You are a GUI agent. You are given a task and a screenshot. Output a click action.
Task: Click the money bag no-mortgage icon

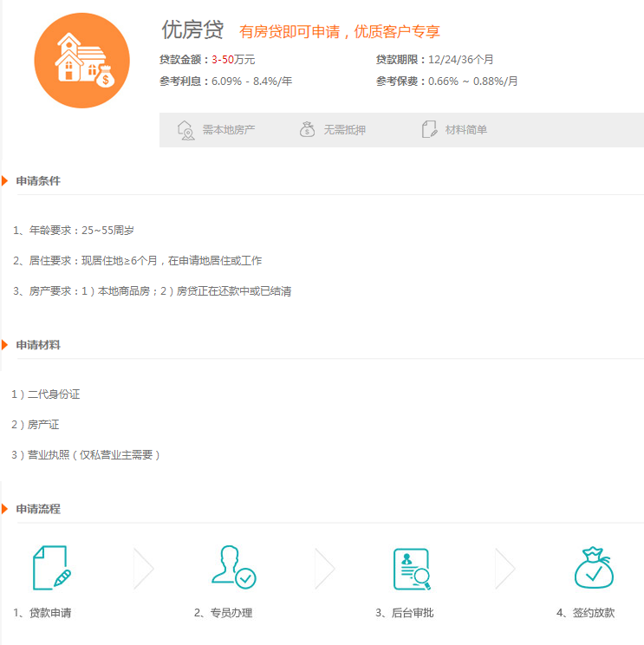tap(307, 129)
